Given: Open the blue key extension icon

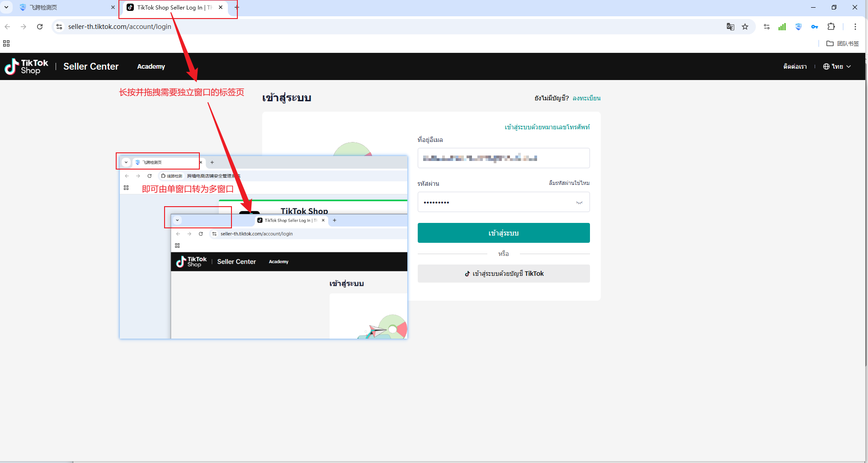Looking at the screenshot, I should pos(815,27).
